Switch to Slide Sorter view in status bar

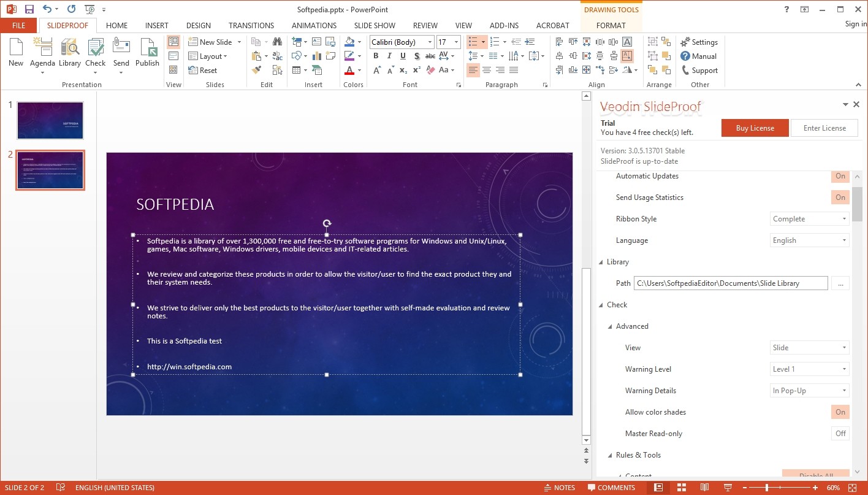[681, 488]
